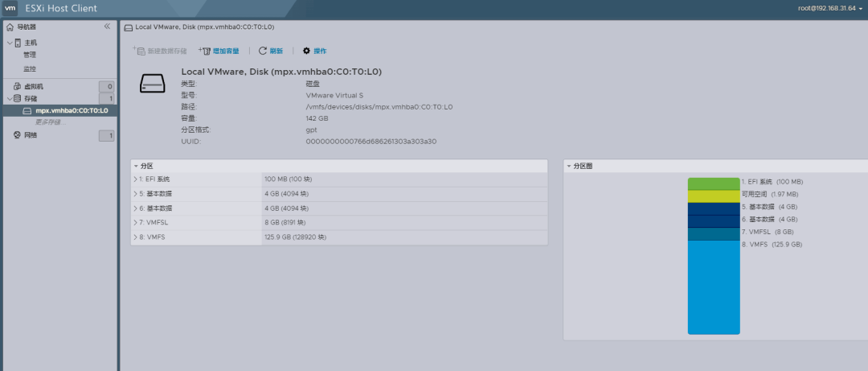
Task: Click the Storage (存储) database icon
Action: [17, 99]
